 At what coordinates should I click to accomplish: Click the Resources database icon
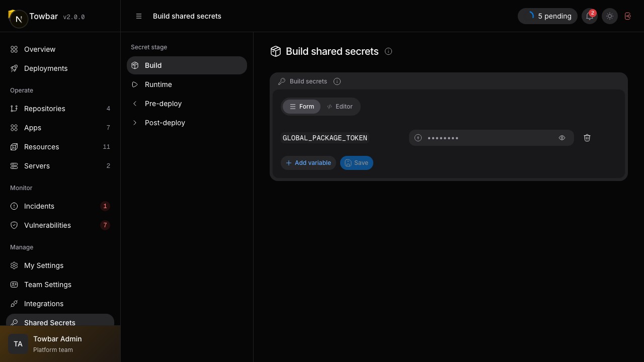tap(14, 147)
